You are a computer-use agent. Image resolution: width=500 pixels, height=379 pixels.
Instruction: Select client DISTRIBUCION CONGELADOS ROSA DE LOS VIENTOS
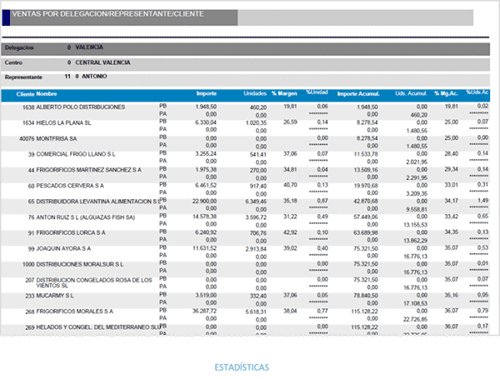94,283
